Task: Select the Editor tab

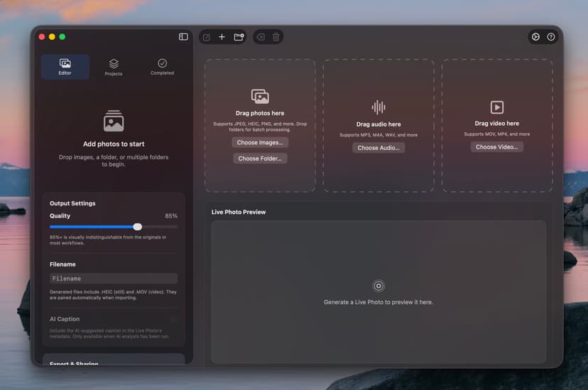Action: 65,67
